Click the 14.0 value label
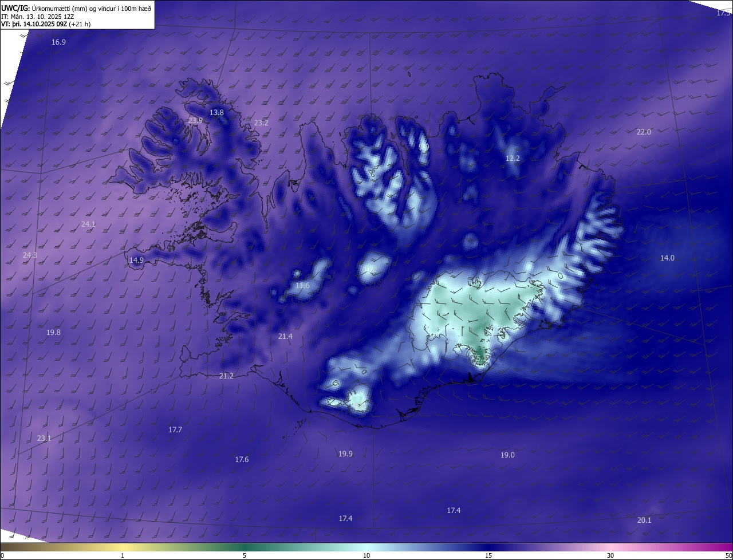Image resolution: width=733 pixels, height=560 pixels. click(x=667, y=258)
